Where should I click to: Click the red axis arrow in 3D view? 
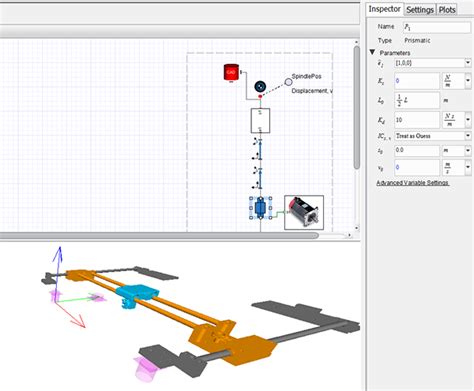click(x=72, y=315)
